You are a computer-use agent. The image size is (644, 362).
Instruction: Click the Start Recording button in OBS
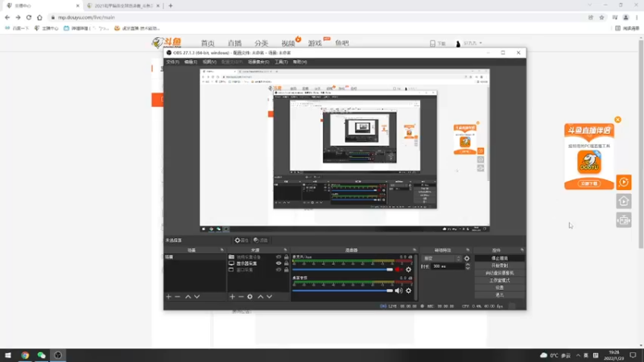click(x=499, y=265)
